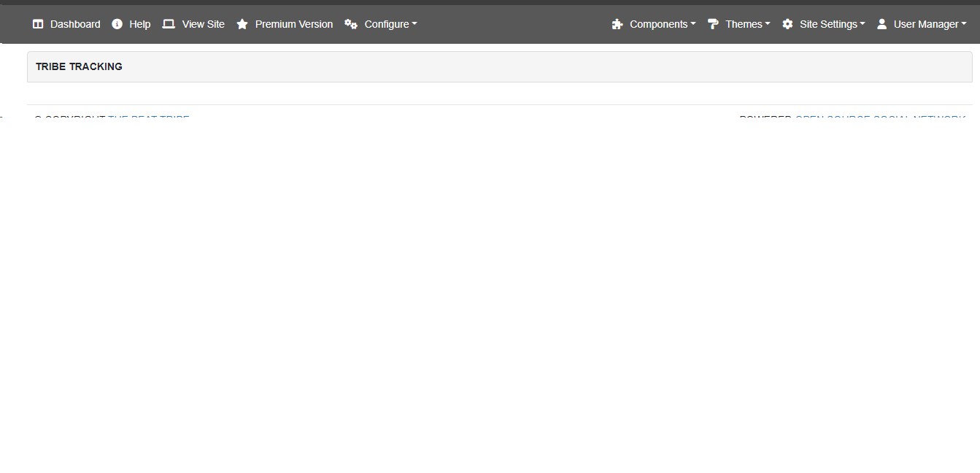This screenshot has width=980, height=473.
Task: Click the Themes paint roller icon
Action: (713, 24)
